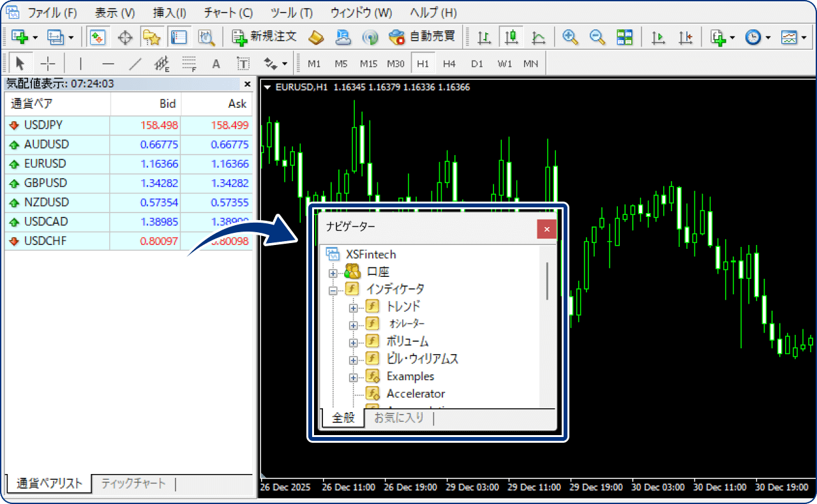
Task: Toggle the Auto Trading (自動売買) button
Action: pos(422,37)
